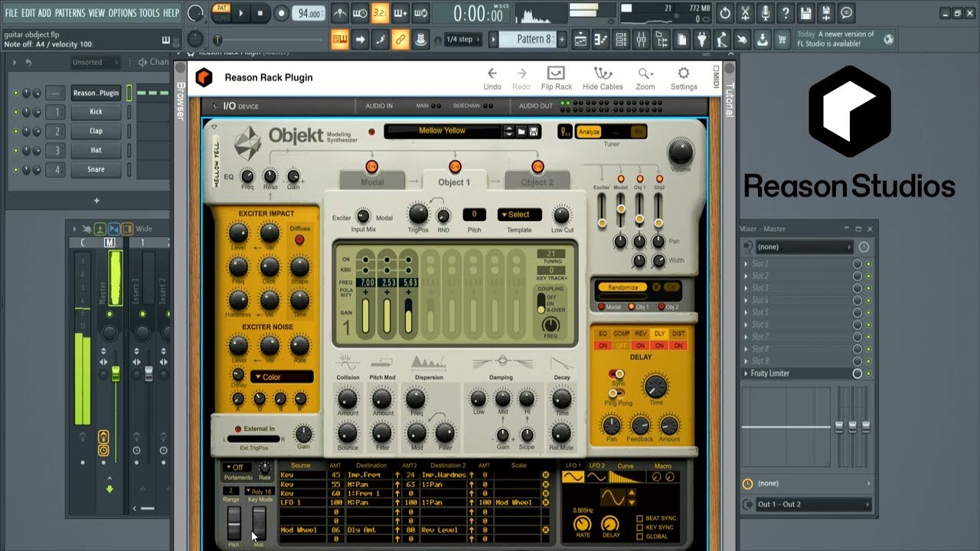This screenshot has width=980, height=551.
Task: Open Zoom in Reason Rack header
Action: pos(645,77)
